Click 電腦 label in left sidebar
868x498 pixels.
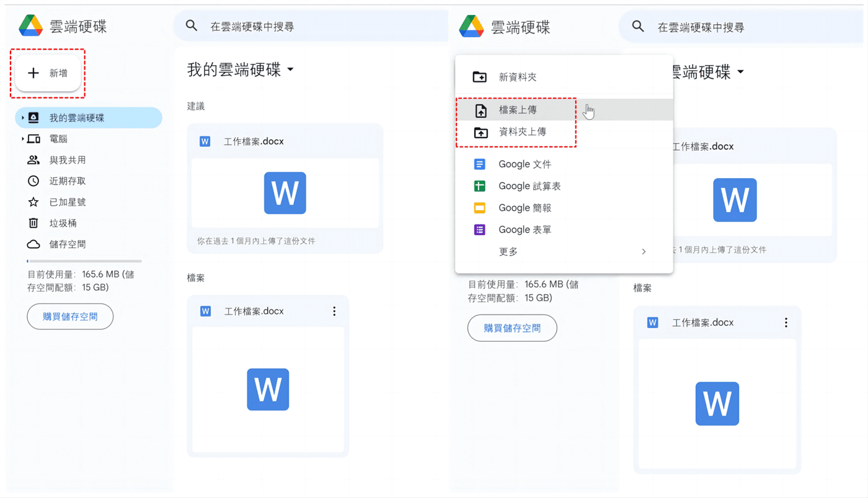click(x=58, y=139)
